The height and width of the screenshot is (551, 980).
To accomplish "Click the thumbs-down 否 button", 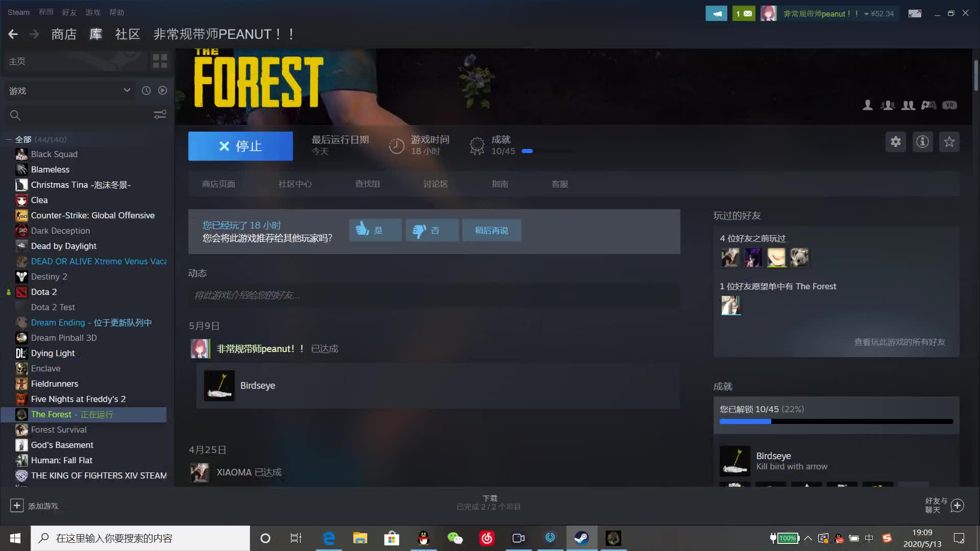I will pos(432,230).
